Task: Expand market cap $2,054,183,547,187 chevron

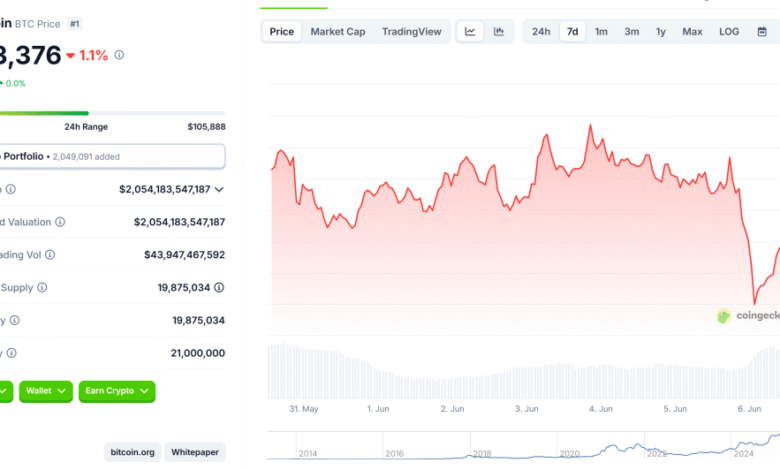Action: click(x=219, y=189)
